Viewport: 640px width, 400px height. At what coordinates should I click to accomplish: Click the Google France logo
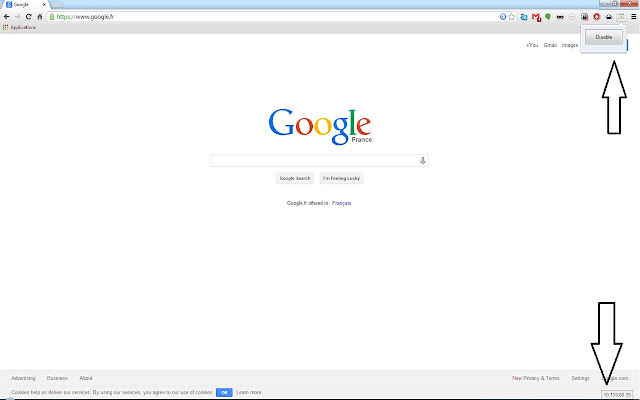(x=320, y=126)
